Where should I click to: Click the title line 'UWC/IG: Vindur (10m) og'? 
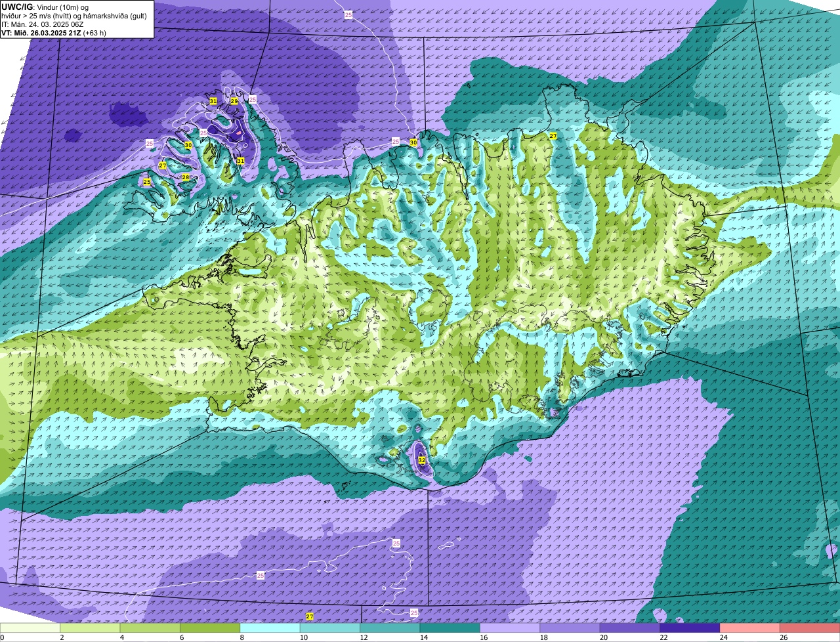[45, 7]
